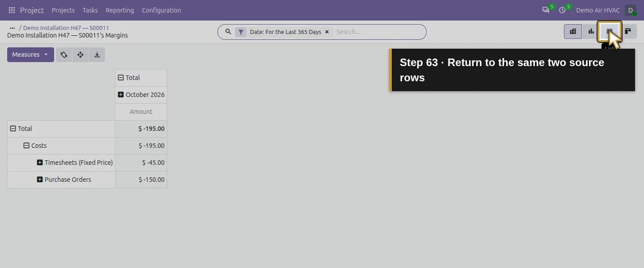This screenshot has width=644, height=268.
Task: Click the Total amount cell $ -195.00 in bold
Action: 141,129
